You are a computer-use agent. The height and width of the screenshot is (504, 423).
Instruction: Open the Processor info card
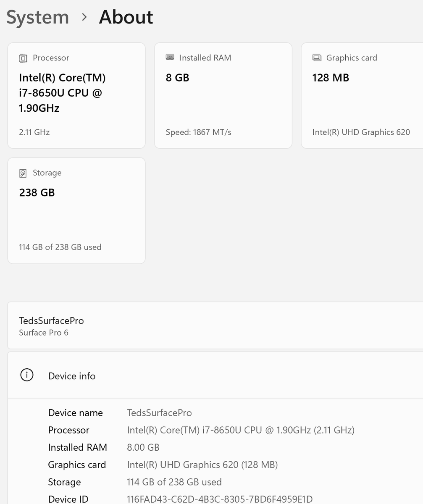coord(76,95)
